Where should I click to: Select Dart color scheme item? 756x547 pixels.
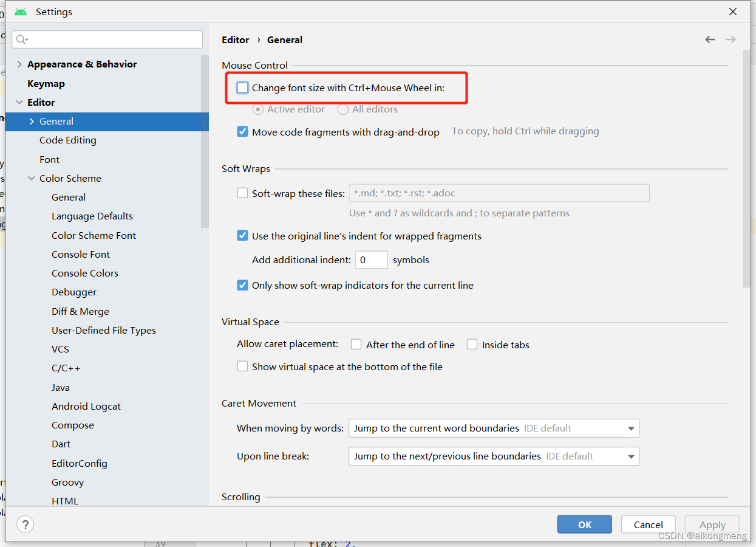coord(61,444)
